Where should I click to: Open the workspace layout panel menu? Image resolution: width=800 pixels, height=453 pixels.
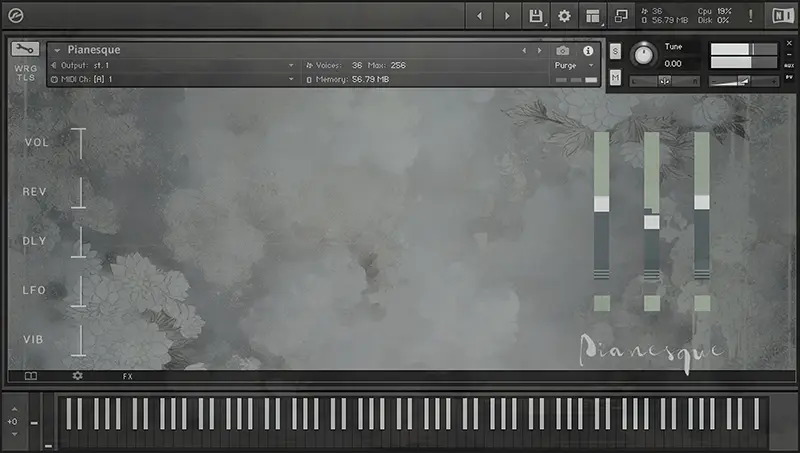click(x=593, y=16)
